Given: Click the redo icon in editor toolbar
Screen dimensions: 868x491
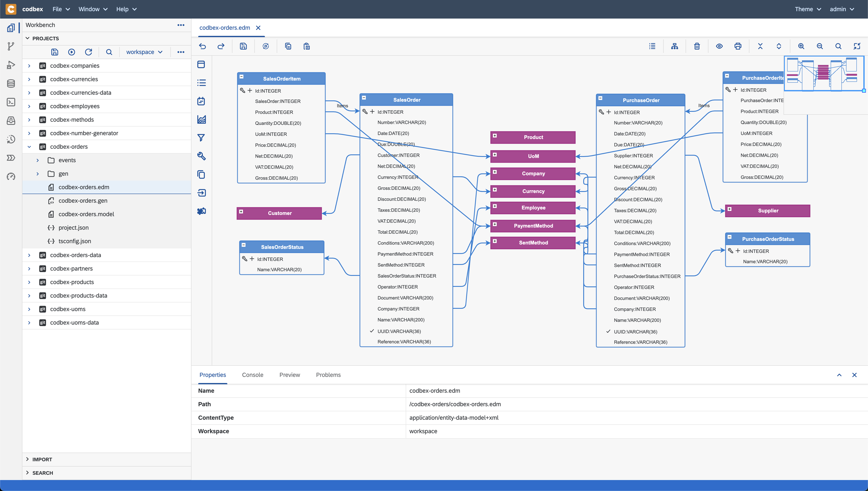Looking at the screenshot, I should [221, 46].
